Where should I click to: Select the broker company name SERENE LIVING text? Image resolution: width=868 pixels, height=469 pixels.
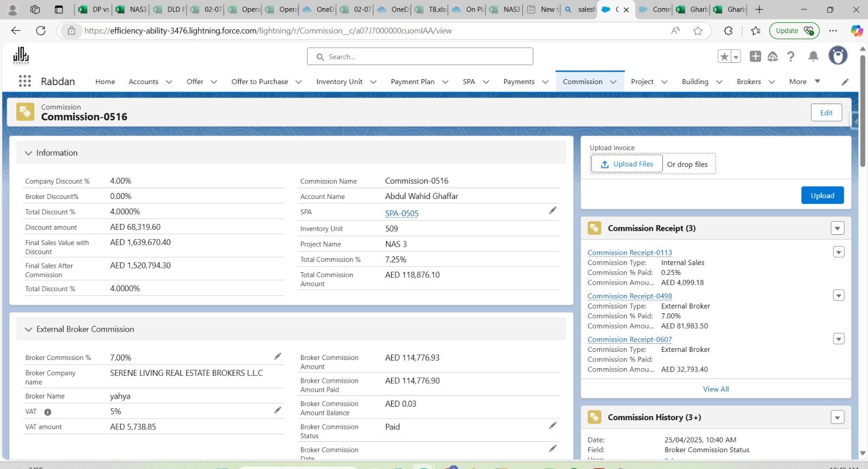[186, 373]
